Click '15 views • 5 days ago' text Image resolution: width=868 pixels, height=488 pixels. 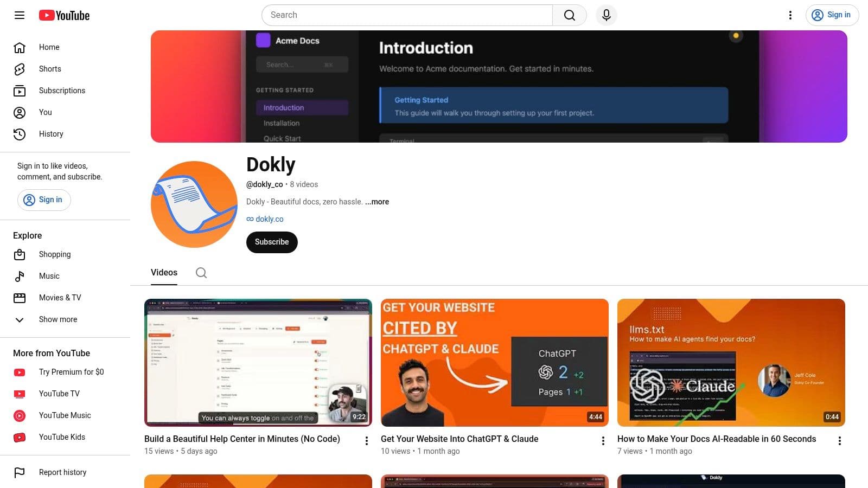click(x=181, y=451)
